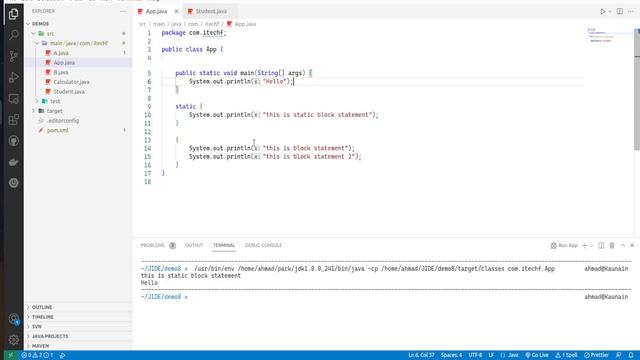The image size is (640, 360).
Task: Open editor More Actions menu
Action: [x=631, y=11]
